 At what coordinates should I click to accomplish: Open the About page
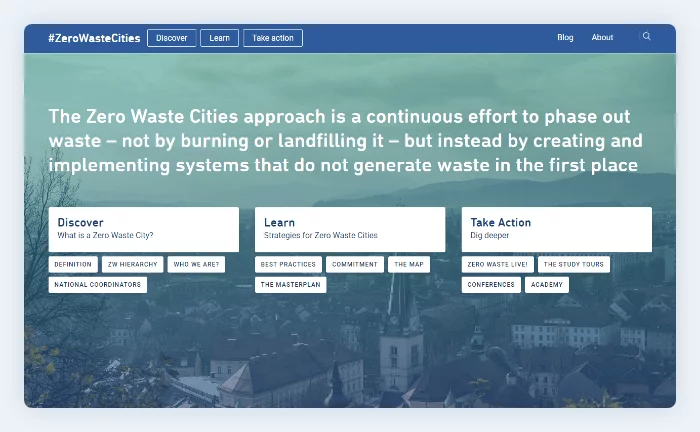point(602,37)
